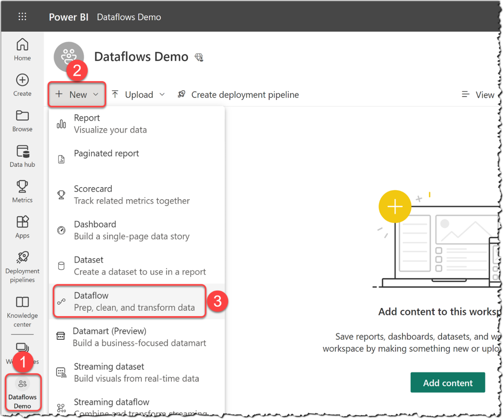The image size is (504, 420).
Task: Click Dataflows Demo in top header
Action: pyautogui.click(x=129, y=17)
